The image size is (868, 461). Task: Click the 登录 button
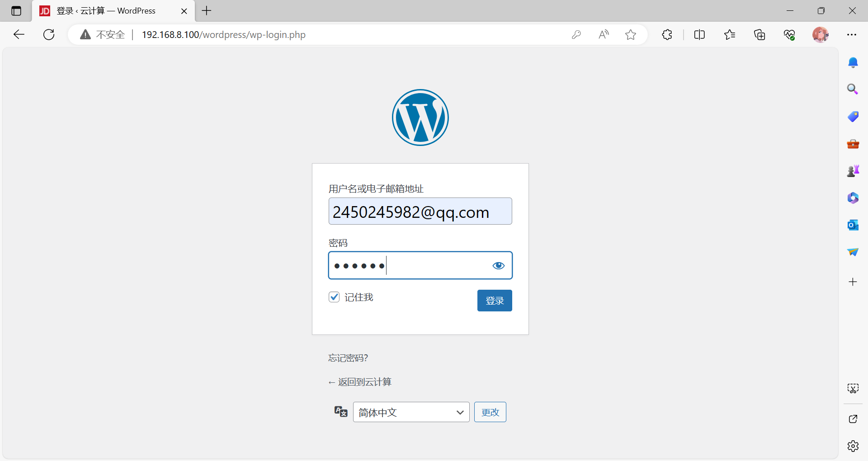point(495,301)
